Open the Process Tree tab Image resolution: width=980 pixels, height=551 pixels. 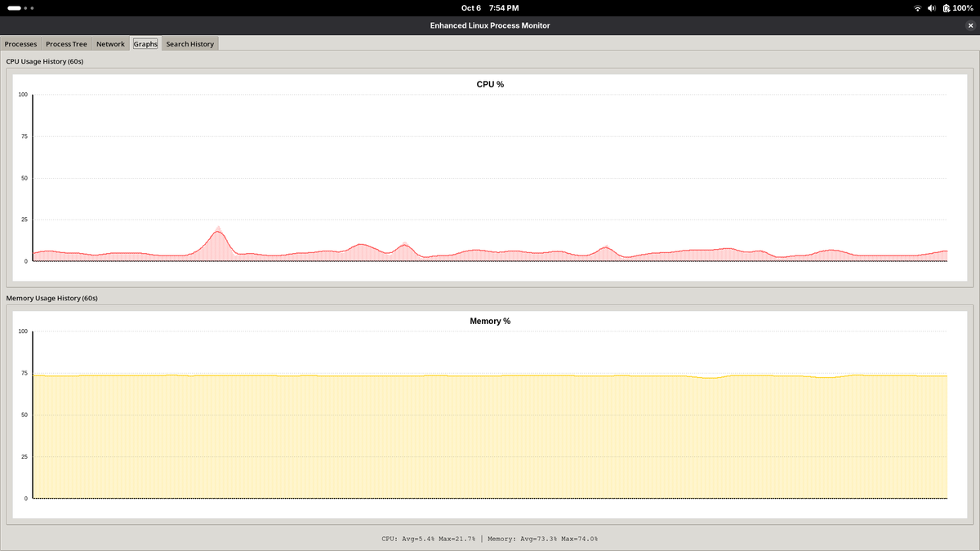click(x=66, y=44)
